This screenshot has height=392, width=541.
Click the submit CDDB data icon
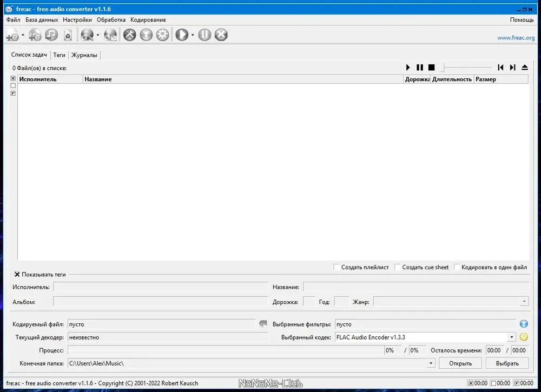click(x=110, y=35)
